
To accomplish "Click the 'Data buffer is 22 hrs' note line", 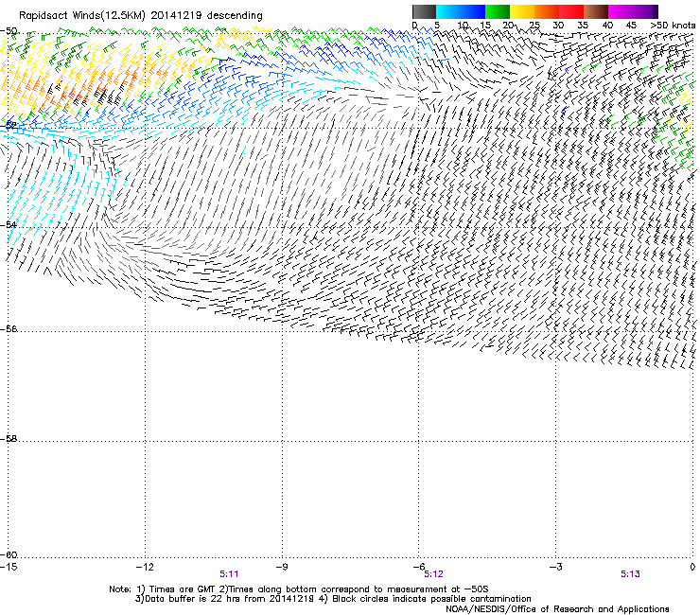I will [x=333, y=599].
